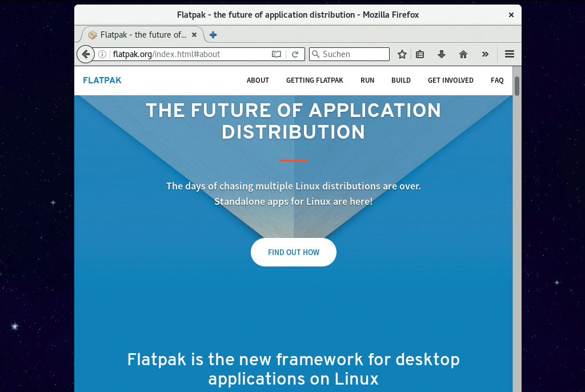585x392 pixels.
Task: Click the FLATPAK logo link
Action: (102, 80)
